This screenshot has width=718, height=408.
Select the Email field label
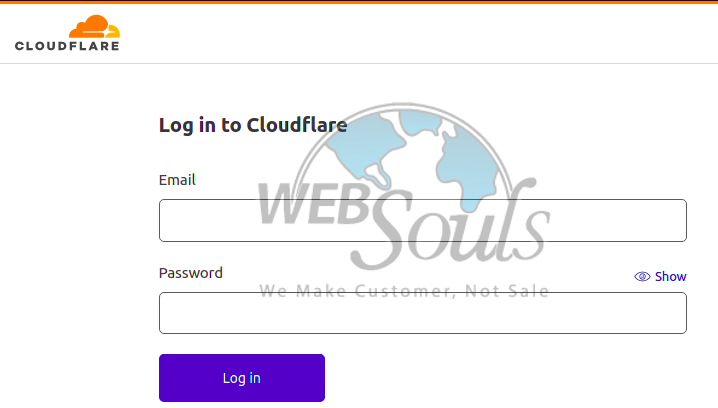point(177,180)
